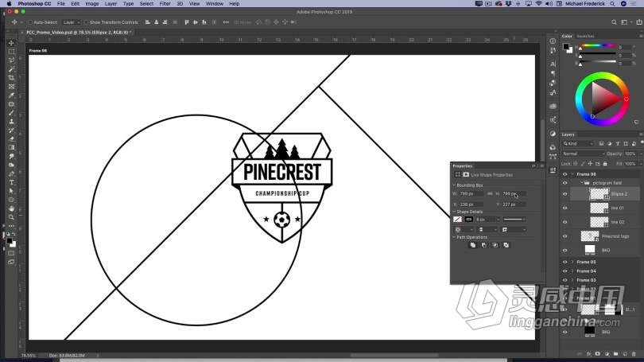Select the Ellipse 2 layer
This screenshot has width=644, height=362.
point(619,193)
